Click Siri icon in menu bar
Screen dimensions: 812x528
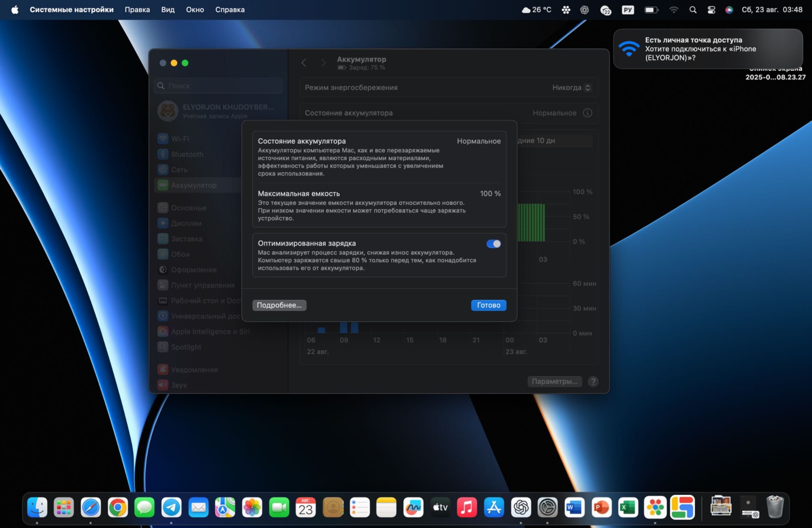(x=729, y=10)
